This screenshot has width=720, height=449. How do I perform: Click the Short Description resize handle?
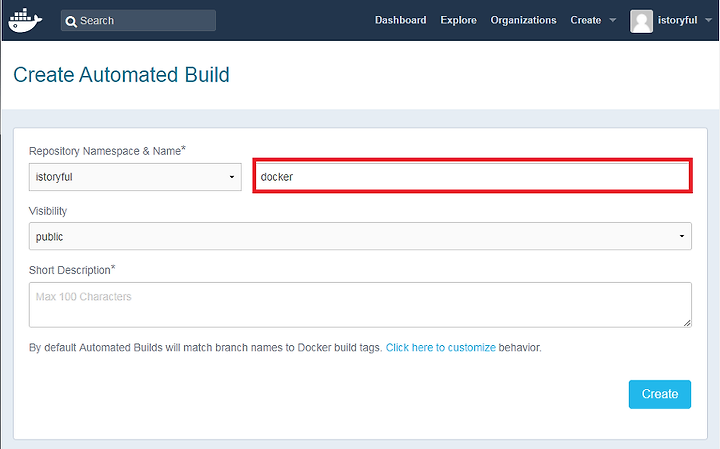click(687, 323)
